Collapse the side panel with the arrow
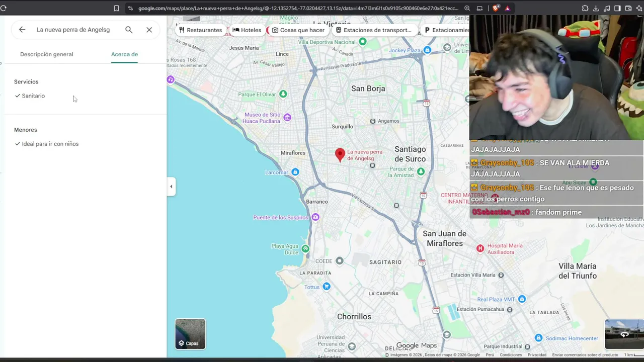Viewport: 644px width, 362px height. (171, 187)
